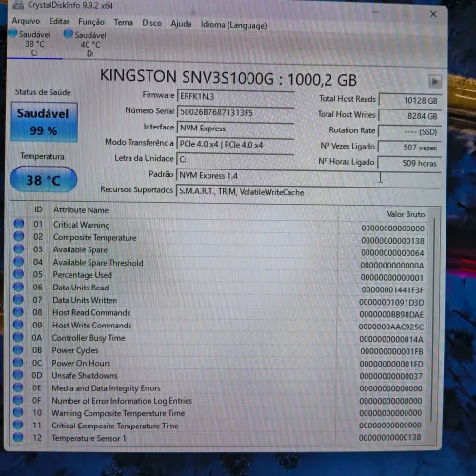Click the status icon for Temperature Sensor 1
This screenshot has width=476, height=476.
(x=18, y=437)
